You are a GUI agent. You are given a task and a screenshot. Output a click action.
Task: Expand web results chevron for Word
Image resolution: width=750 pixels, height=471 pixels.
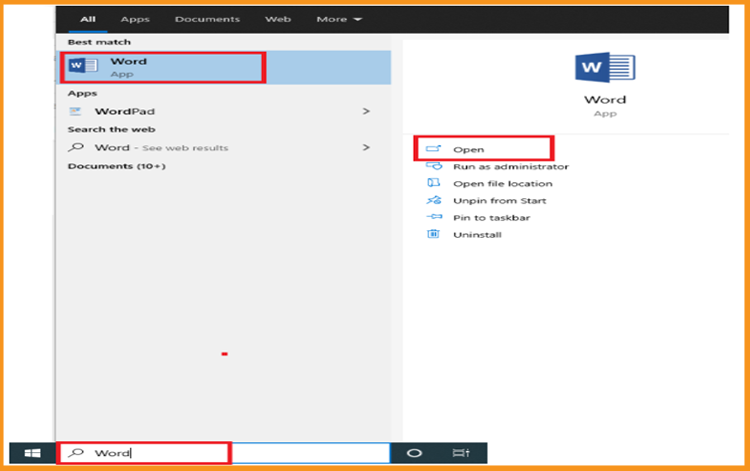(x=366, y=147)
